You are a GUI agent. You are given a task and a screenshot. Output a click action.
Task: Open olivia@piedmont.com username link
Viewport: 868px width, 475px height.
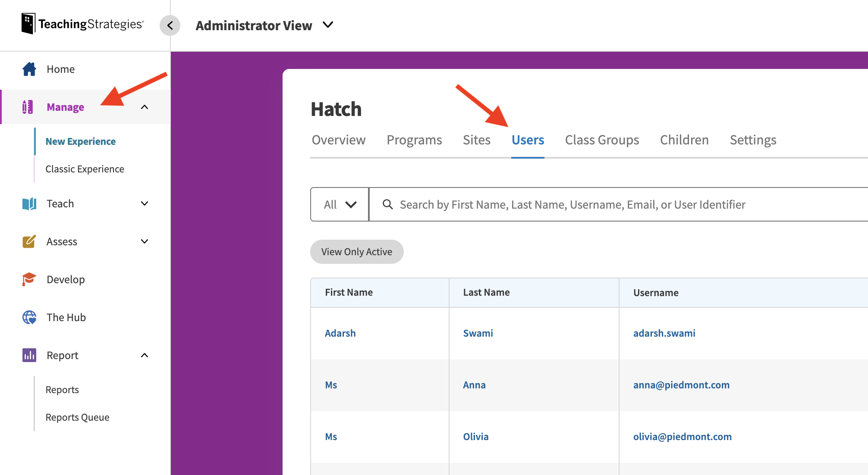682,437
